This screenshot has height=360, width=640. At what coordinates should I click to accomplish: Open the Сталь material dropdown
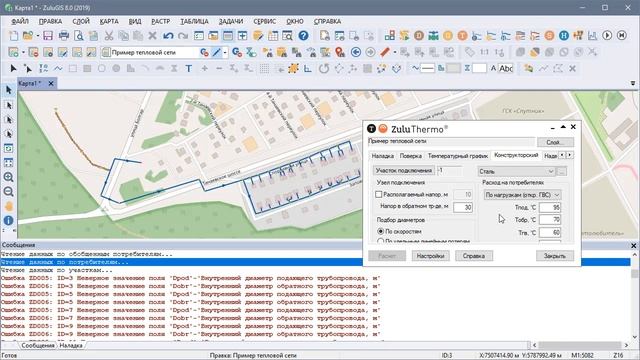(516, 171)
